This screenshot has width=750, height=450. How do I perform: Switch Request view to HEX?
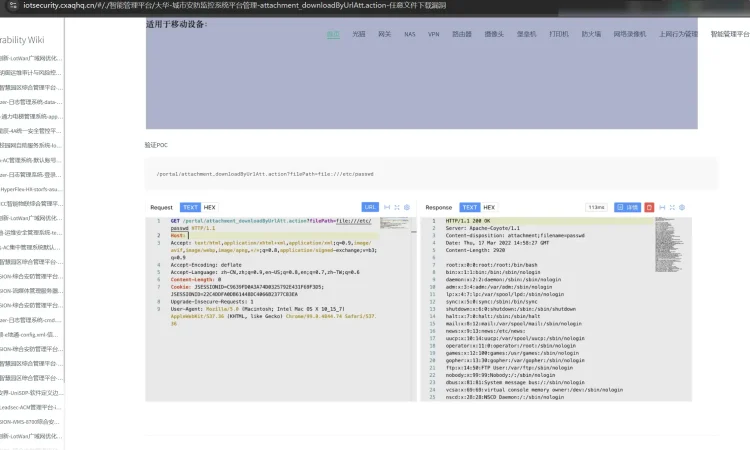[210, 207]
